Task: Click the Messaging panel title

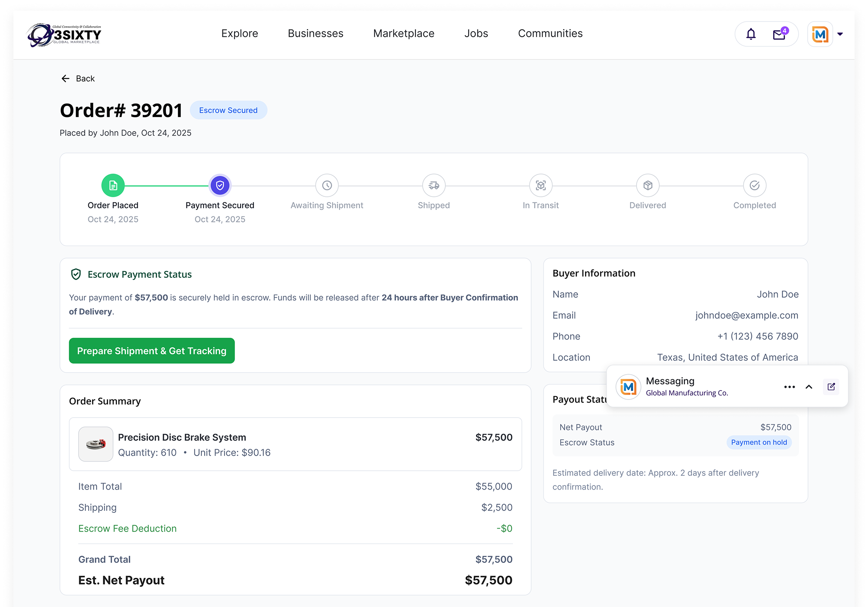Action: pos(670,381)
